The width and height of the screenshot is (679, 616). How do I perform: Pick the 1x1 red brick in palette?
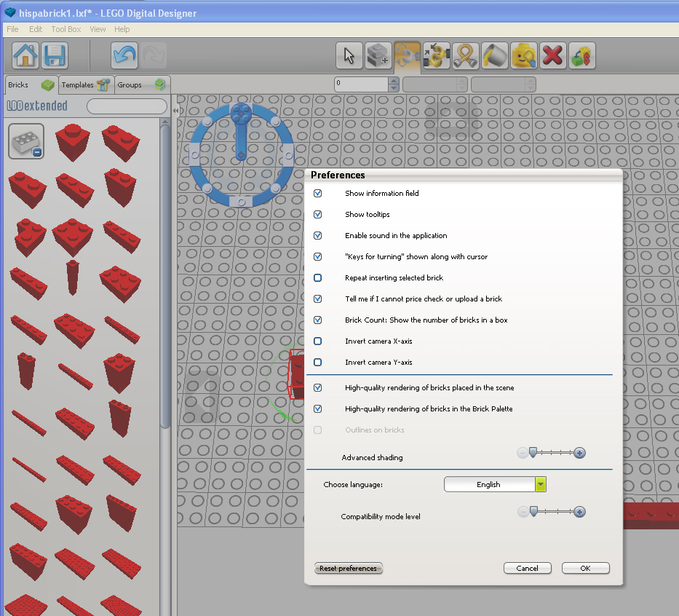coord(72,143)
